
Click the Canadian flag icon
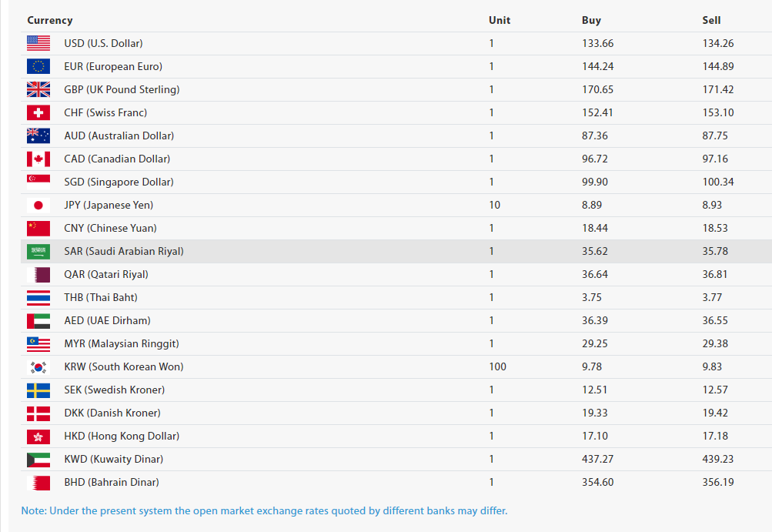click(x=38, y=159)
